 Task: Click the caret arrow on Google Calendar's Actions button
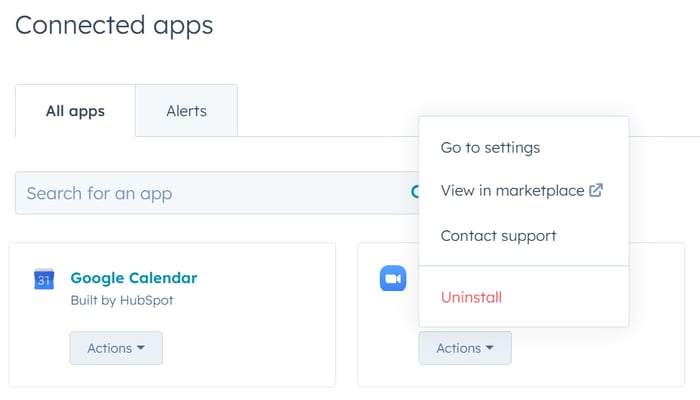[x=140, y=348]
